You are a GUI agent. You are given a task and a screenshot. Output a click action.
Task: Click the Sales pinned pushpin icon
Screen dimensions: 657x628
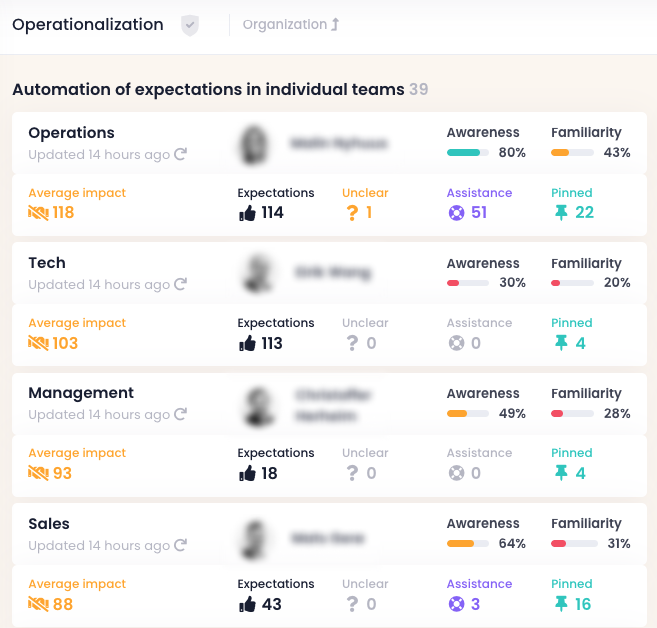(561, 604)
